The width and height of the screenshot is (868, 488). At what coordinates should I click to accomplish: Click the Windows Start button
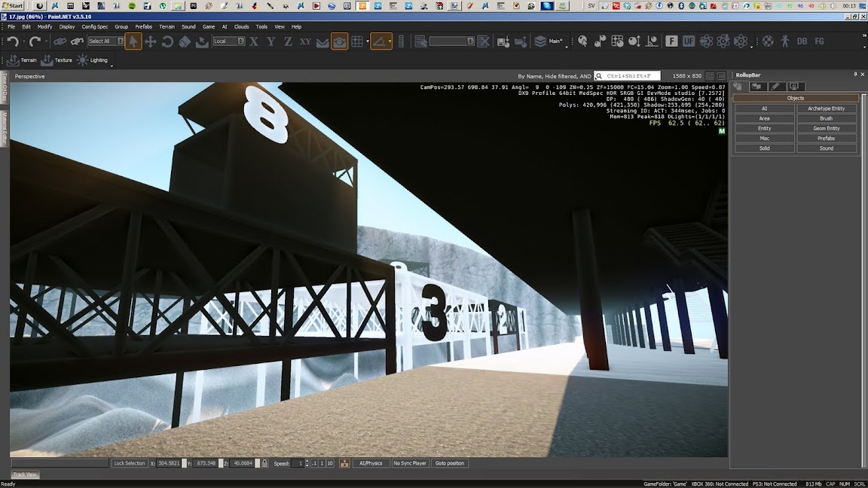[x=12, y=5]
